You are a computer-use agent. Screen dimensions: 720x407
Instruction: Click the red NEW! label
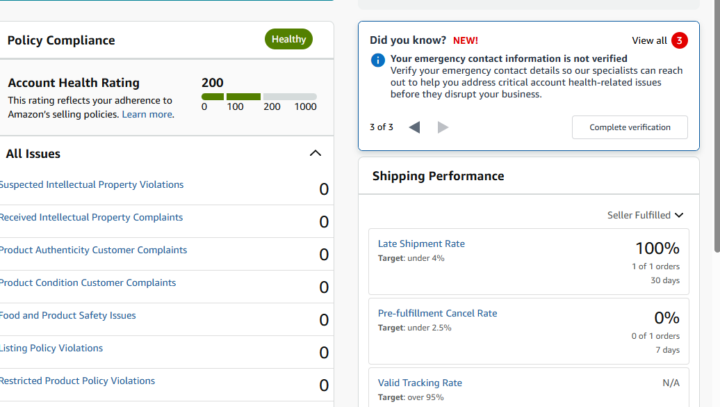465,40
